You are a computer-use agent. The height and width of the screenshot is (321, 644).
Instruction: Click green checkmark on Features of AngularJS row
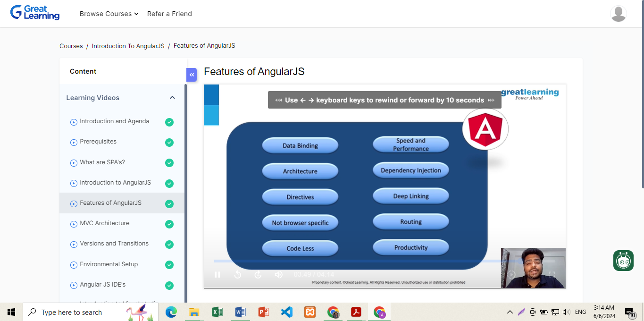point(169,204)
